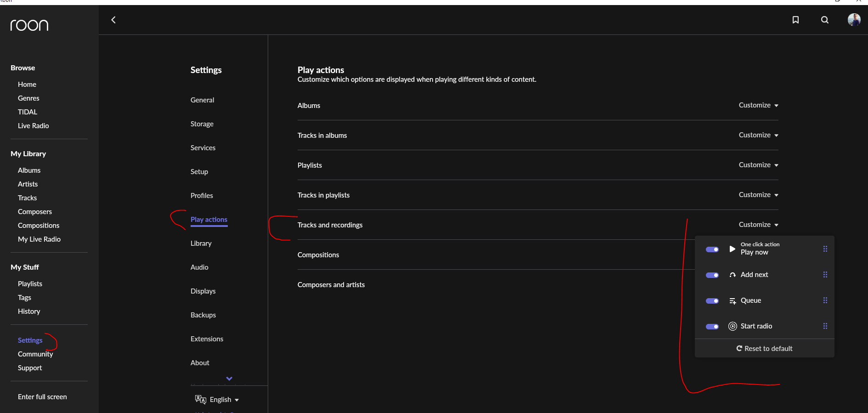Disable the Play now toggle
Image resolution: width=868 pixels, height=413 pixels.
point(712,249)
